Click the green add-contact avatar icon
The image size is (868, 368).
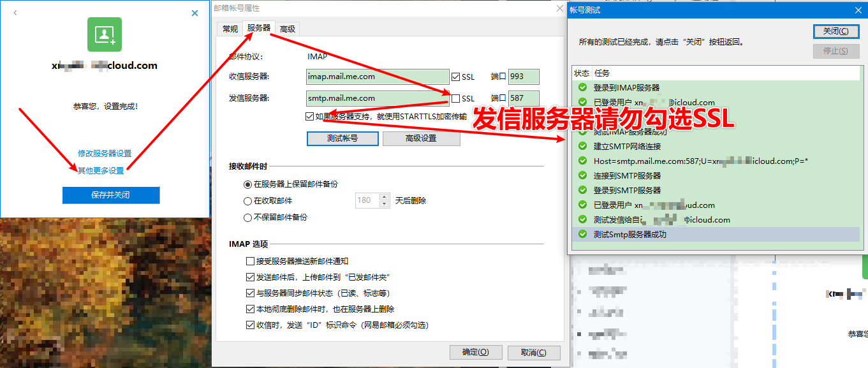point(105,34)
